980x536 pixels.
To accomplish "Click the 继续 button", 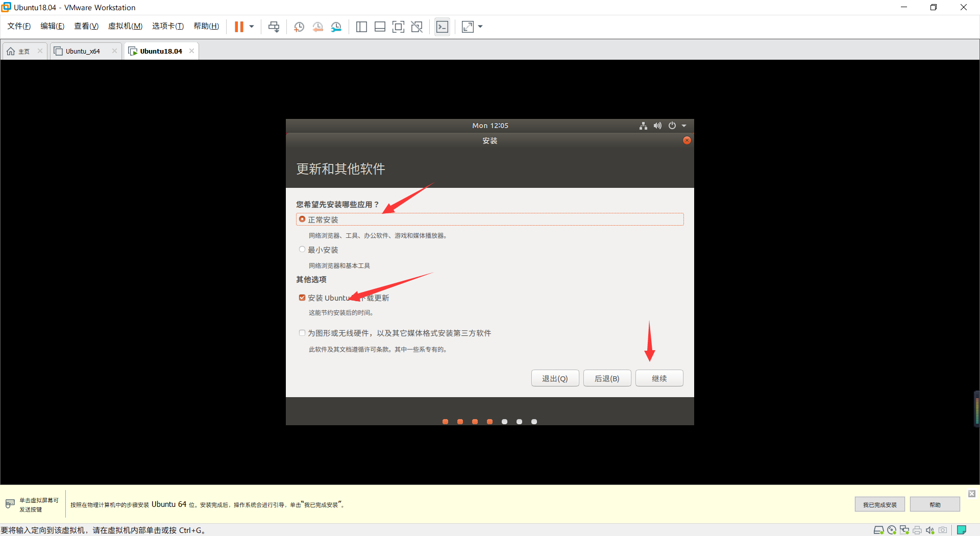I will (659, 378).
